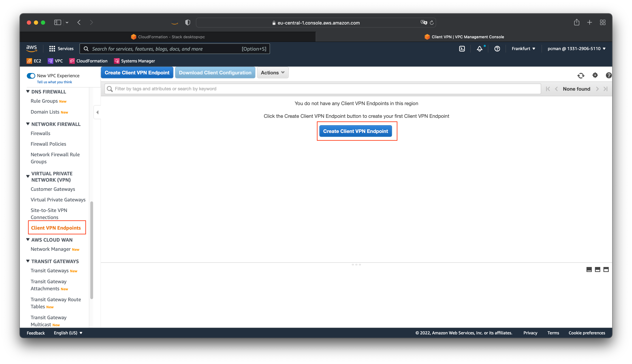Collapse the TRANSIT GATEWAYS section
The width and height of the screenshot is (632, 364).
(x=28, y=261)
